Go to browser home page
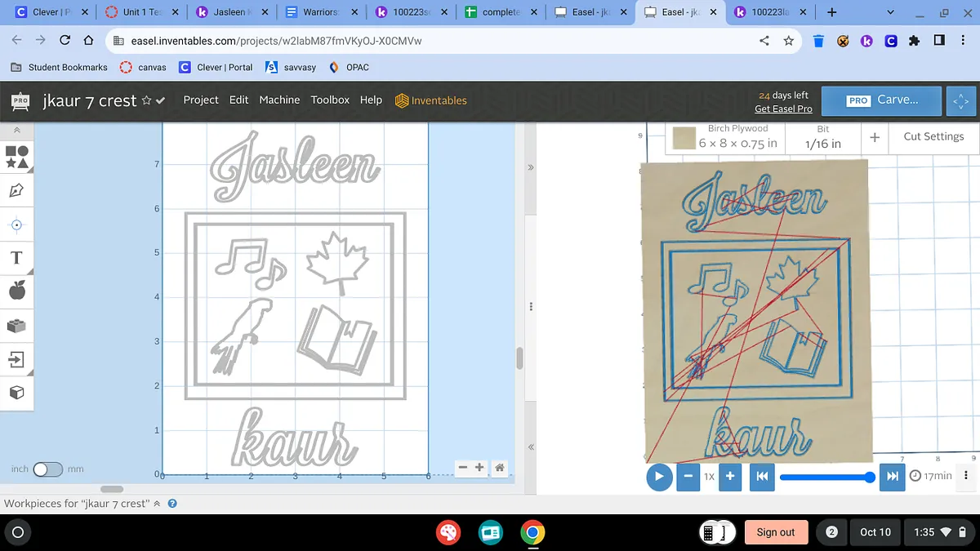 (88, 41)
